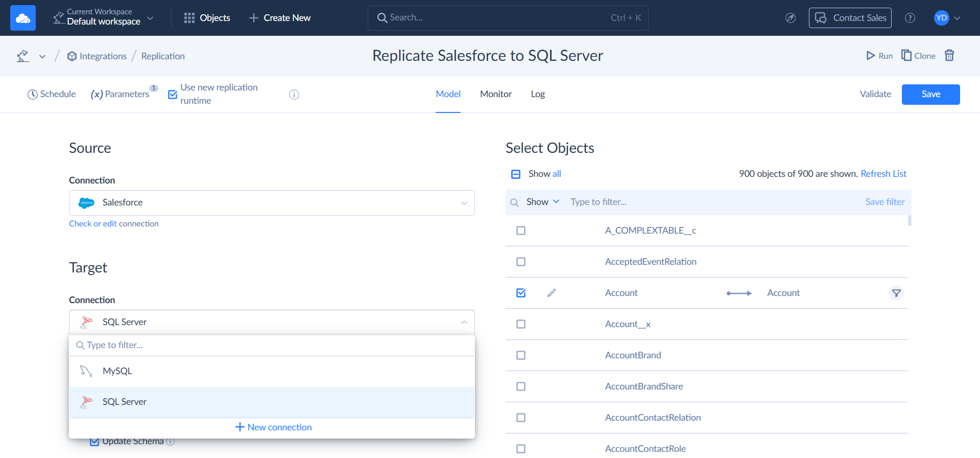Click the A_COMPLEXTABLE__c object name
Viewport: 980px width, 458px height.
pos(651,231)
